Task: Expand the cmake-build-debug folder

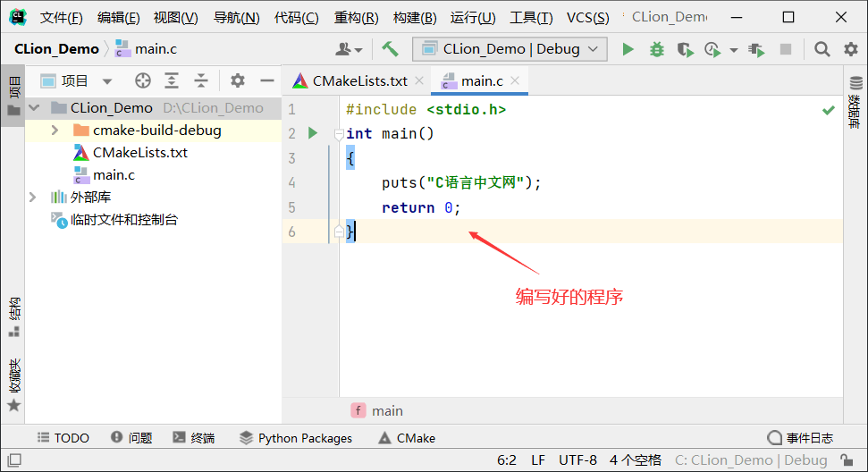Action: [55, 131]
